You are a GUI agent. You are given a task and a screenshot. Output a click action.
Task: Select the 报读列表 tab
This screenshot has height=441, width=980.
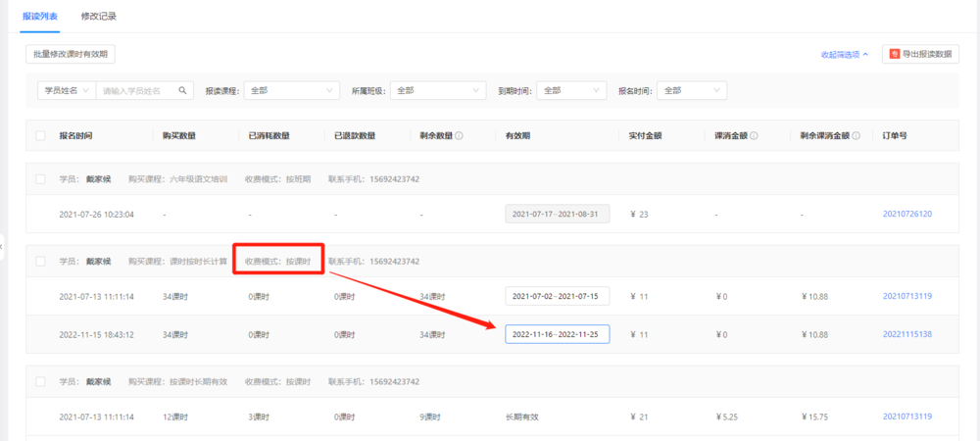(x=40, y=17)
